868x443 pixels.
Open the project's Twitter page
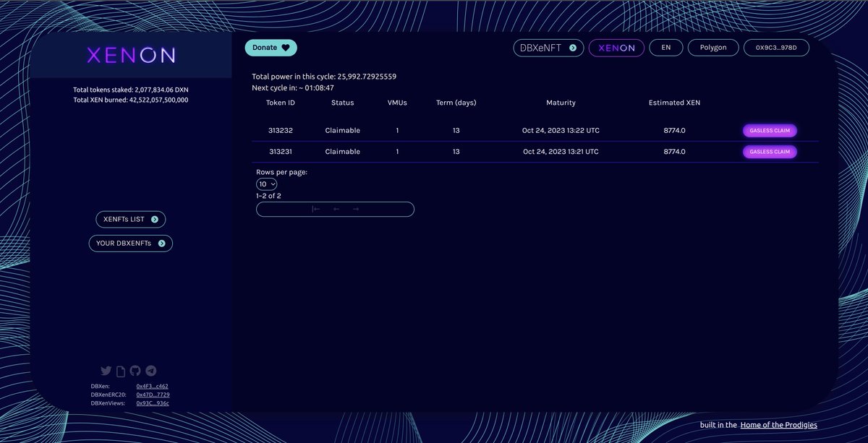tap(106, 370)
